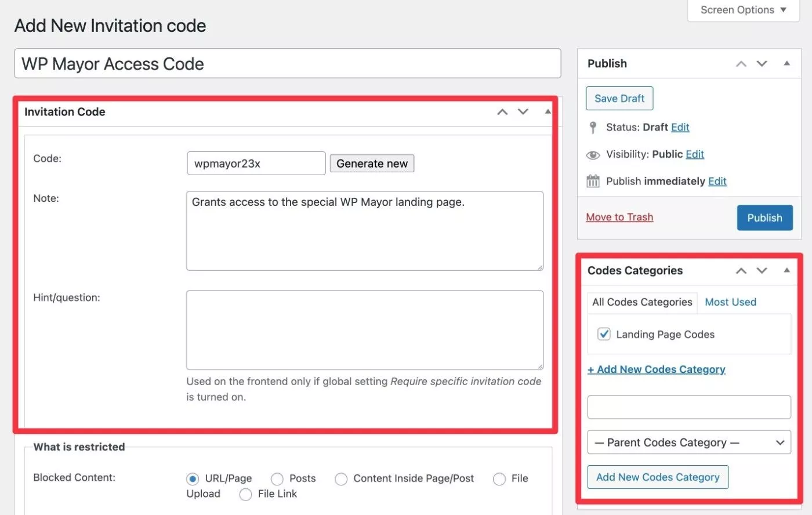Click the 'Blocked Content:' label
The height and width of the screenshot is (515, 812).
click(x=74, y=478)
